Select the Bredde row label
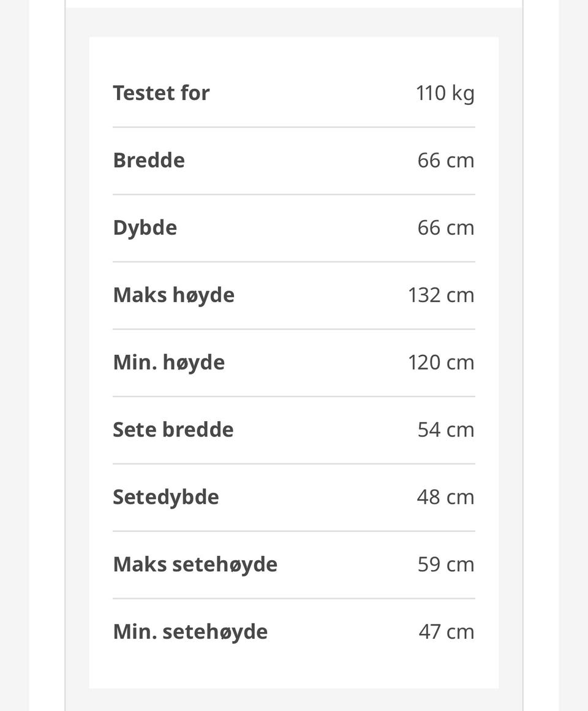The image size is (588, 711). tap(149, 160)
